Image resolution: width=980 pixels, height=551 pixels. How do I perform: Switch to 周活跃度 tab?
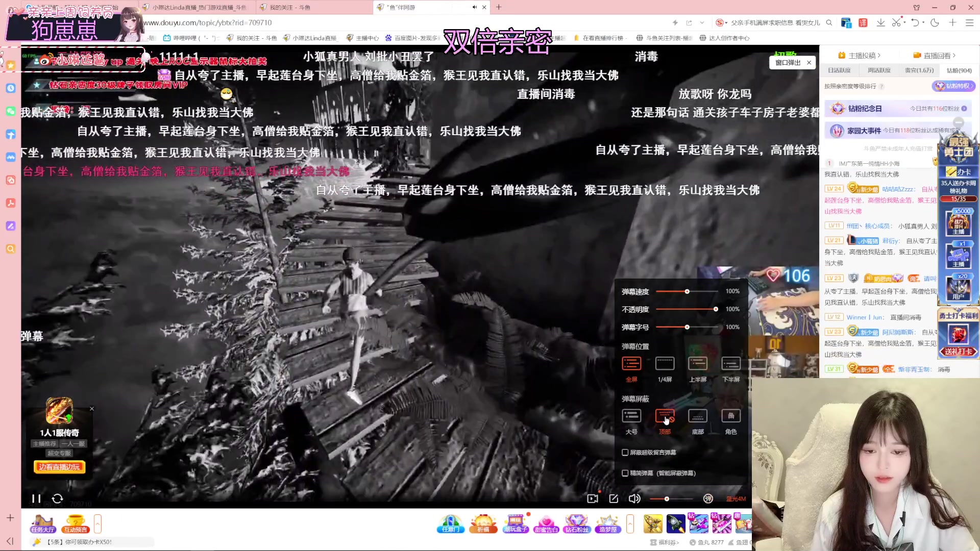(x=879, y=70)
